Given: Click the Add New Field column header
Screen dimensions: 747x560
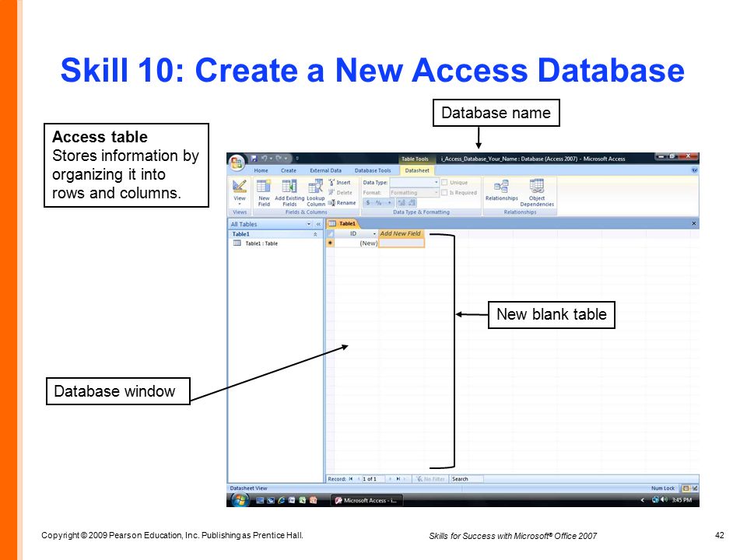Looking at the screenshot, I should [401, 234].
